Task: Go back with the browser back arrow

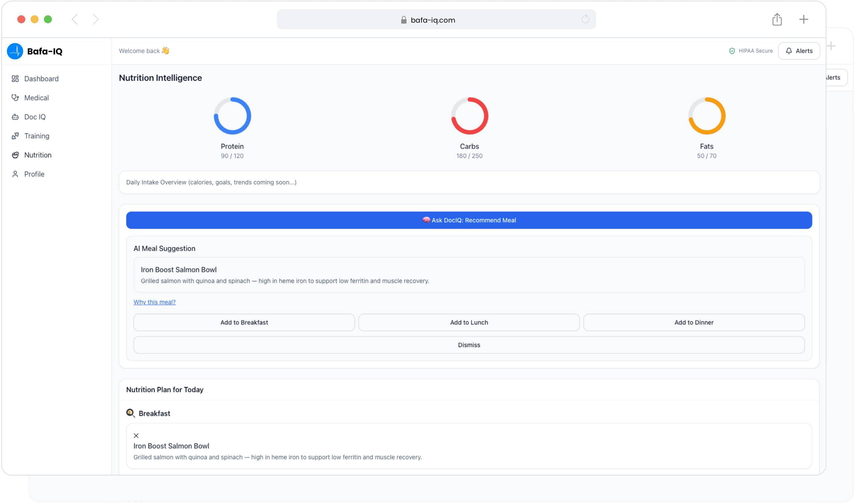Action: tap(75, 19)
